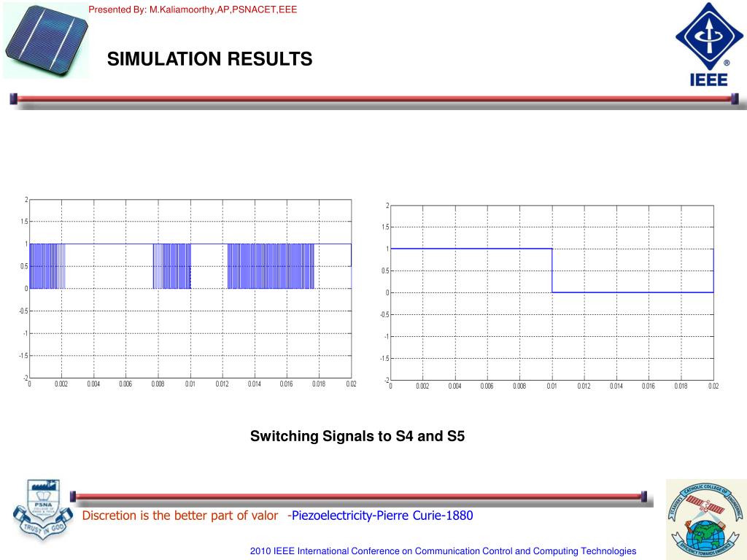Viewport: 747px width, 560px height.
Task: Click the 0.014 x-axis label on right plot
Action: [616, 386]
